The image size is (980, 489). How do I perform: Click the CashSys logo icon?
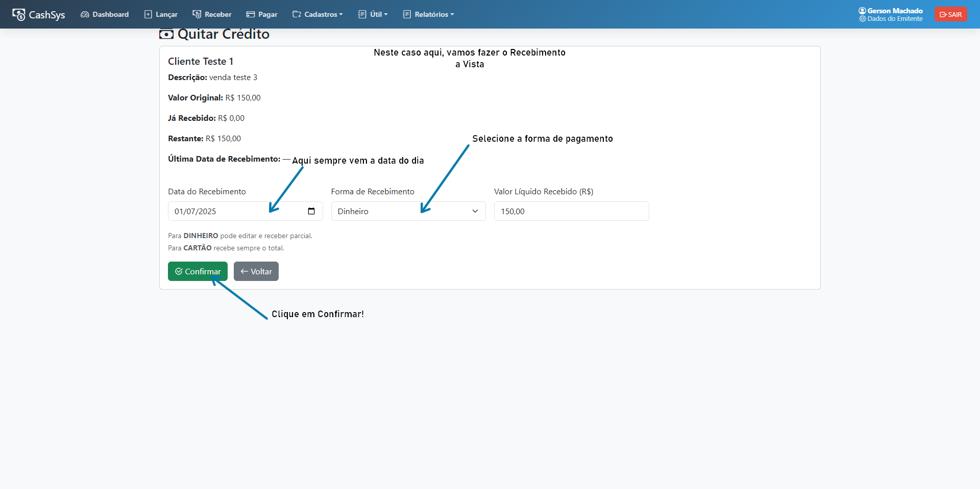click(19, 15)
